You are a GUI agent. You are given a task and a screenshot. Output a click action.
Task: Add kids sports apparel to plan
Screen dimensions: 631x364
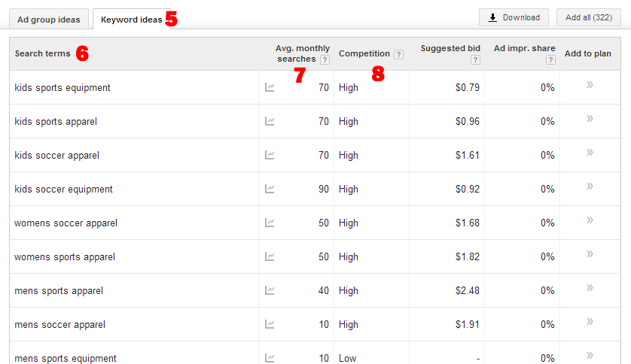[590, 119]
